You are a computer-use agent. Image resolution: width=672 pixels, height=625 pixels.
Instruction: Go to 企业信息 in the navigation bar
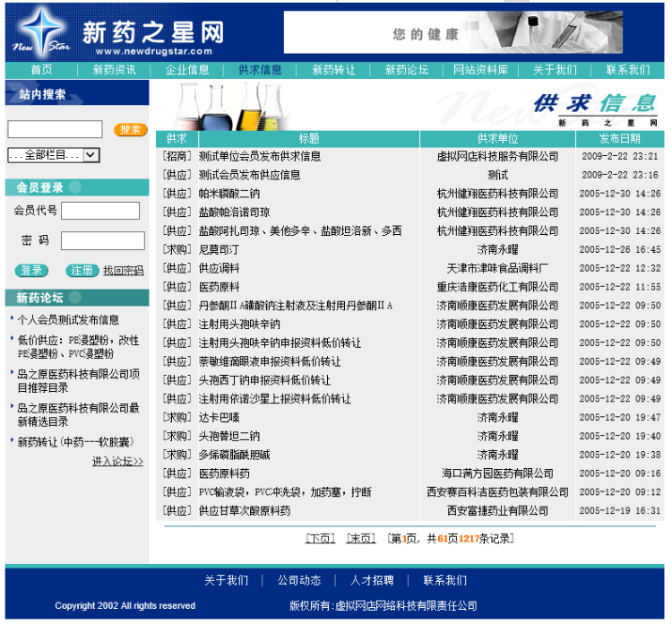(187, 70)
